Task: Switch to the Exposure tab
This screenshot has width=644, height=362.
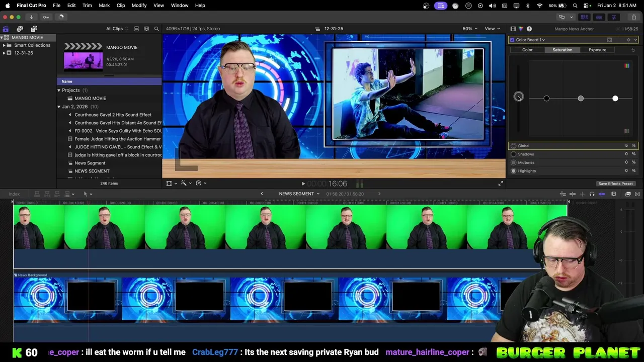Action: (597, 50)
